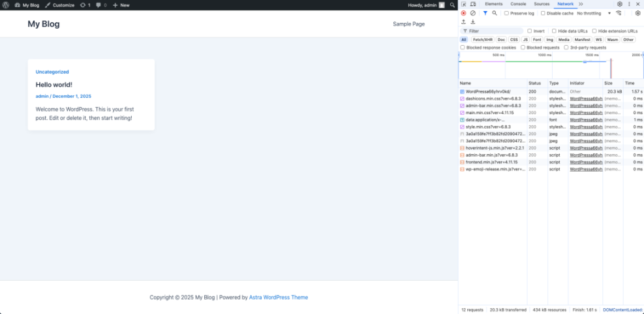Viewport: 644px width, 314px height.
Task: Open the Uncategorized category link
Action: click(x=52, y=72)
